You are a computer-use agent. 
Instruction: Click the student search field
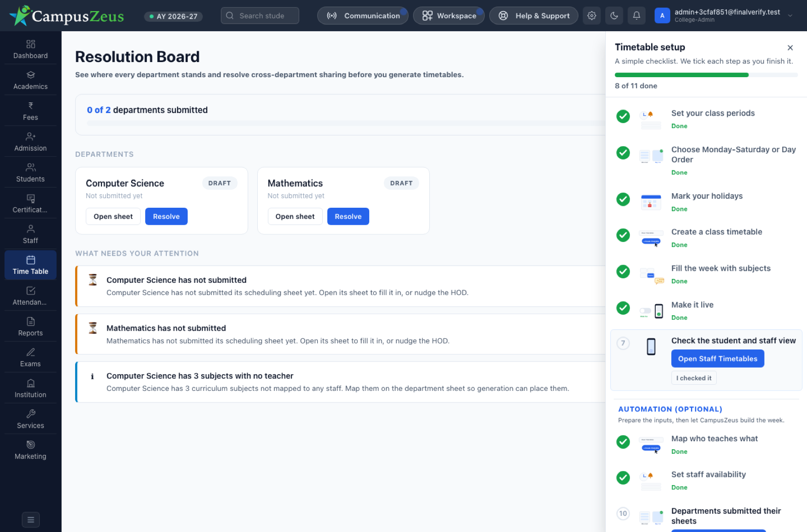coord(260,16)
